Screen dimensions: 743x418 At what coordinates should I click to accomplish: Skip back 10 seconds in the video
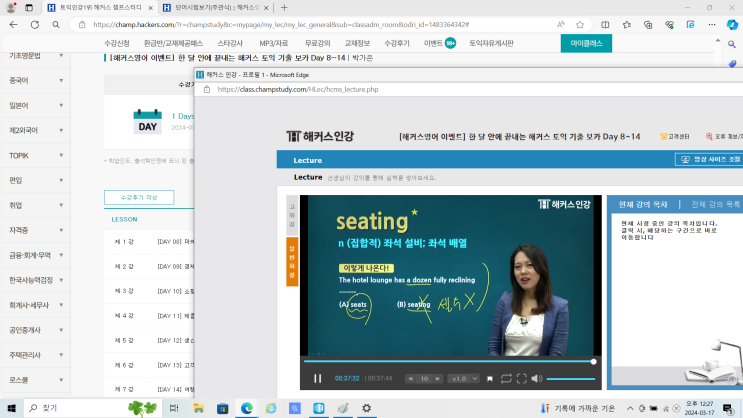coord(412,378)
